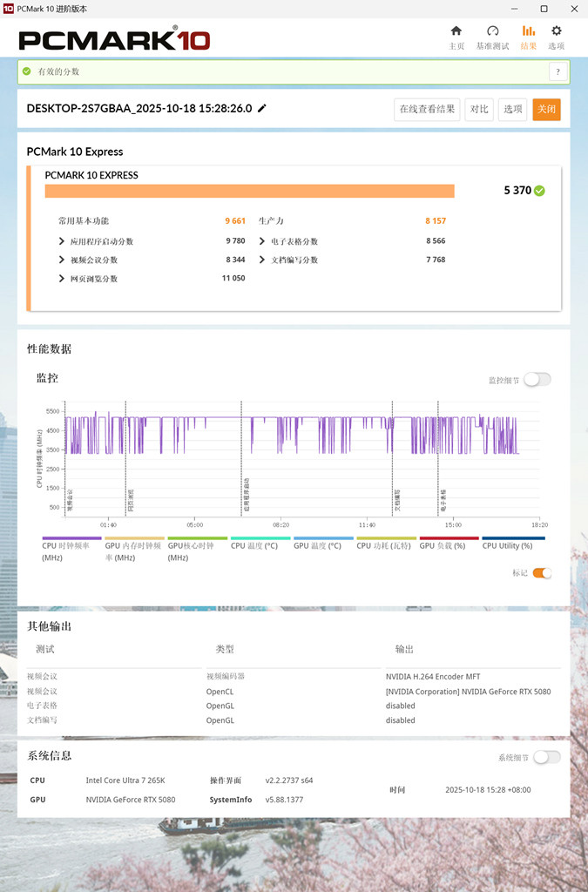This screenshot has width=588, height=892.
Task: Click the View Online Results (在线查看结果) button
Action: (427, 109)
